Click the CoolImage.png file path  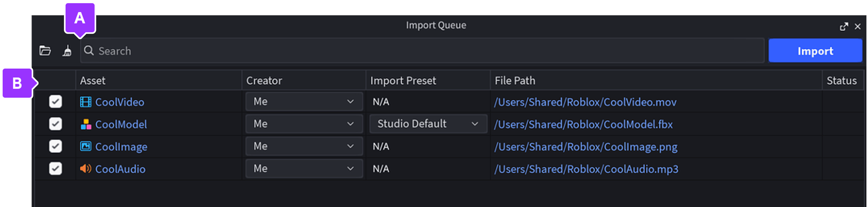click(x=586, y=146)
